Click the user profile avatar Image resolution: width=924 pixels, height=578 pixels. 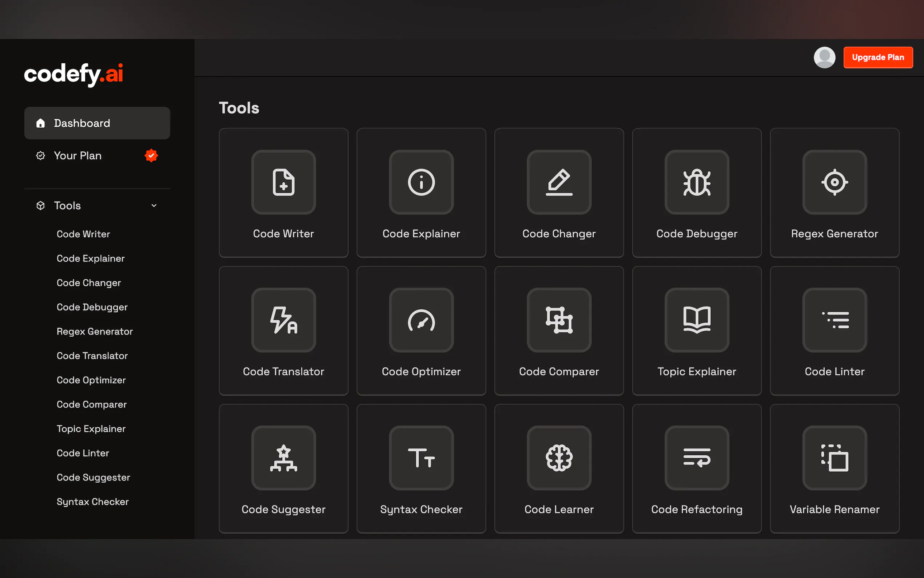(824, 58)
